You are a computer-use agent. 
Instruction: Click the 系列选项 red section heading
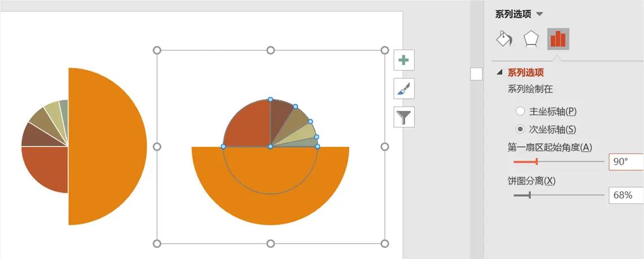pyautogui.click(x=526, y=73)
